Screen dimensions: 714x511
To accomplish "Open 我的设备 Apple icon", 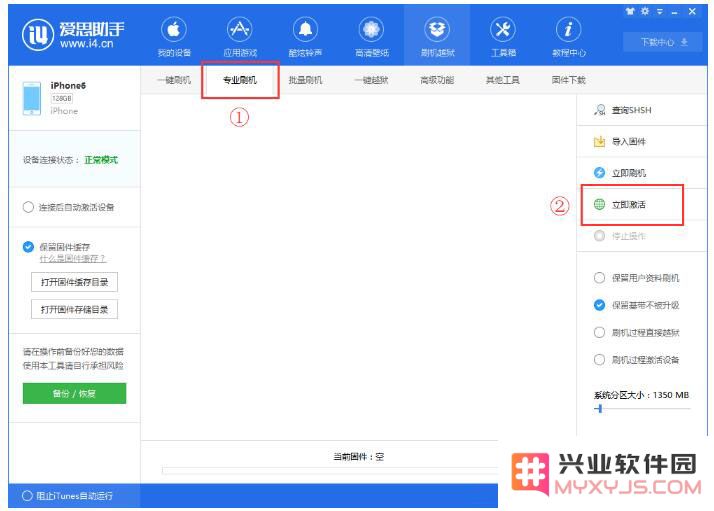I will 173,30.
